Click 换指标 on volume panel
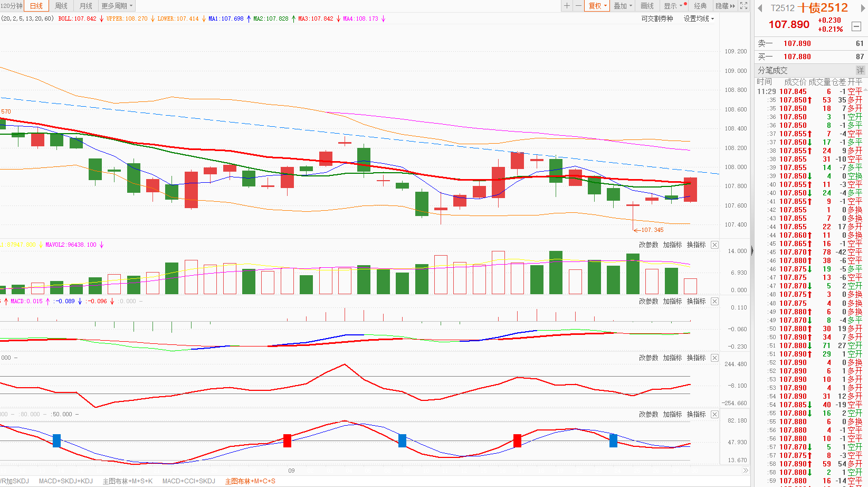Image resolution: width=868 pixels, height=487 pixels. tap(697, 245)
